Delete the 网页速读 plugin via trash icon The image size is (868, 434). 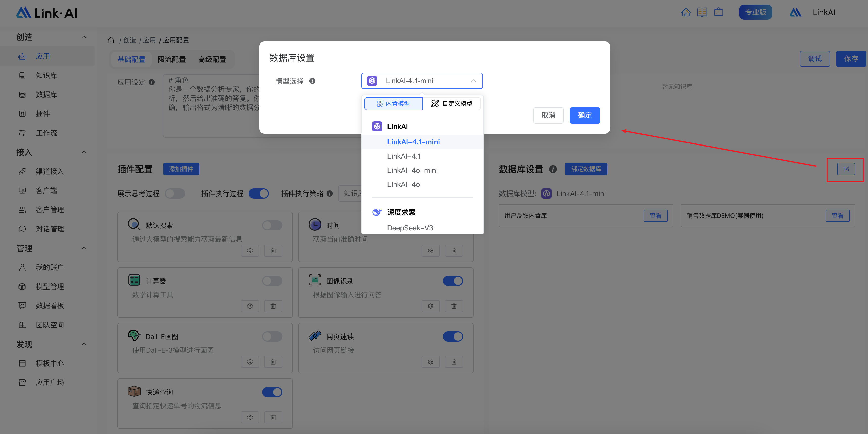(454, 361)
